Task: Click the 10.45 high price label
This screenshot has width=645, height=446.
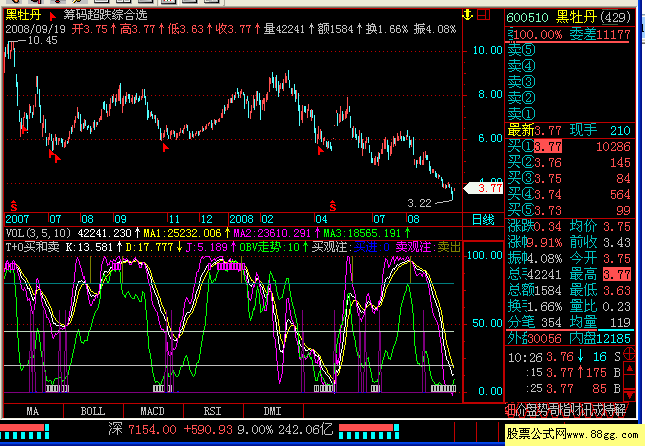Action: [x=43, y=40]
